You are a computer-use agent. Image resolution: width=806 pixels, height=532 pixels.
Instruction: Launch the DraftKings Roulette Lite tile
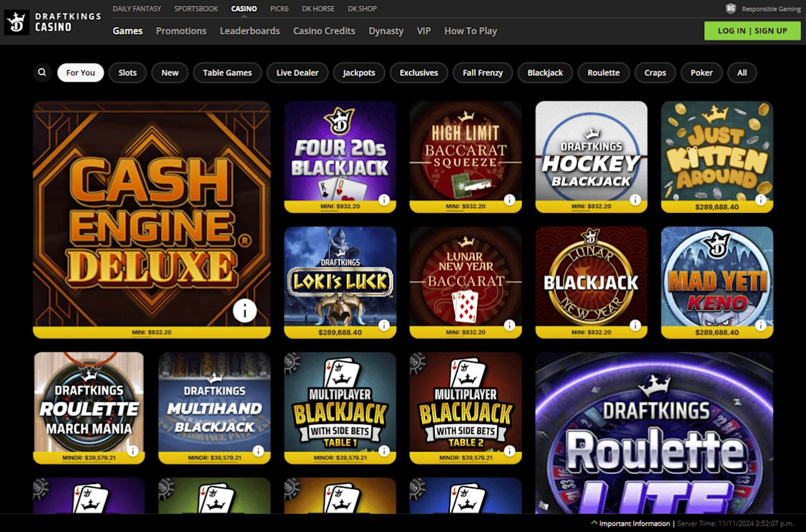coord(654,433)
